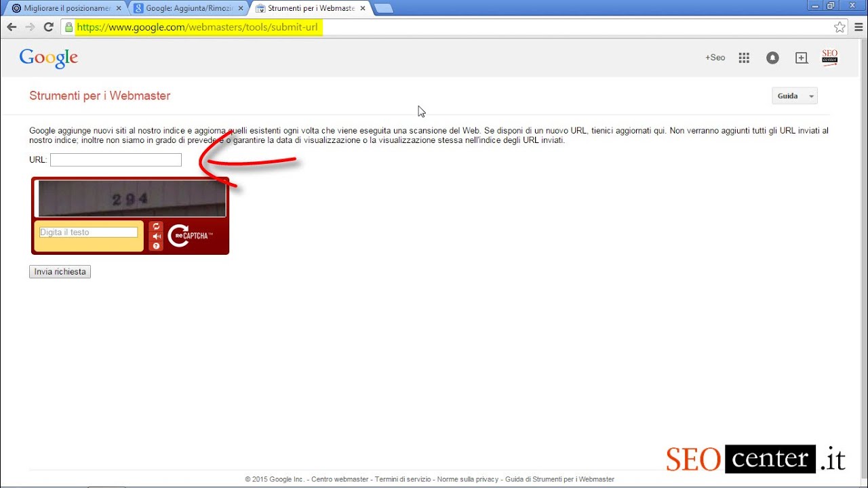Bookmark this page with the star icon

pyautogui.click(x=840, y=27)
